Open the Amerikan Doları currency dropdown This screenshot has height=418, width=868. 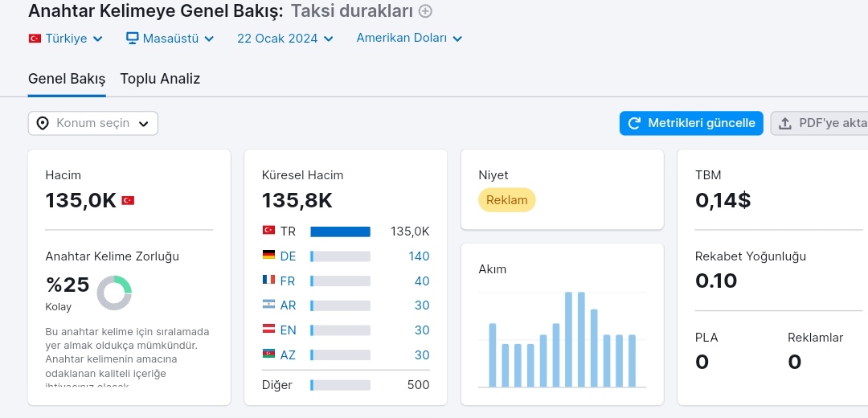409,39
